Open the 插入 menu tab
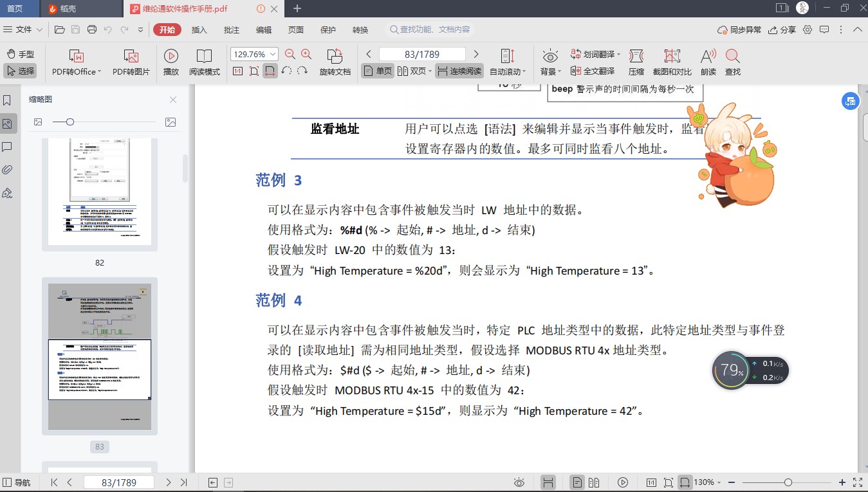The image size is (868, 492). [x=199, y=30]
